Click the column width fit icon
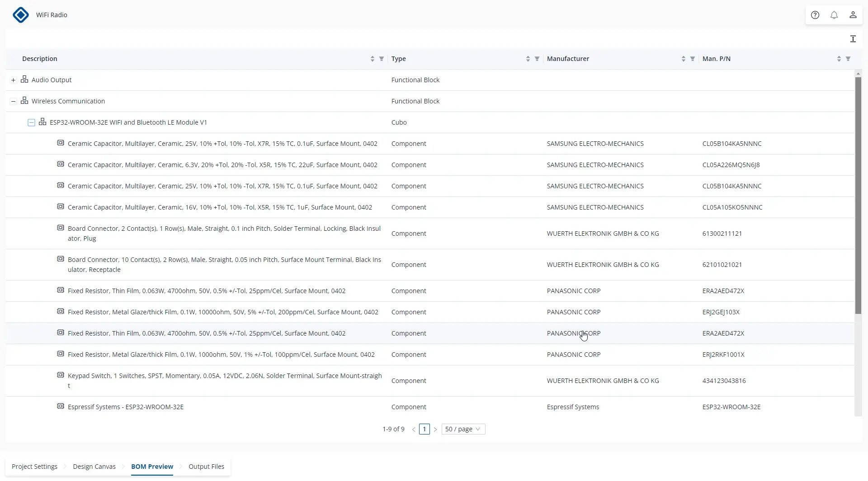Viewport: 868px width, 481px height. pos(853,39)
